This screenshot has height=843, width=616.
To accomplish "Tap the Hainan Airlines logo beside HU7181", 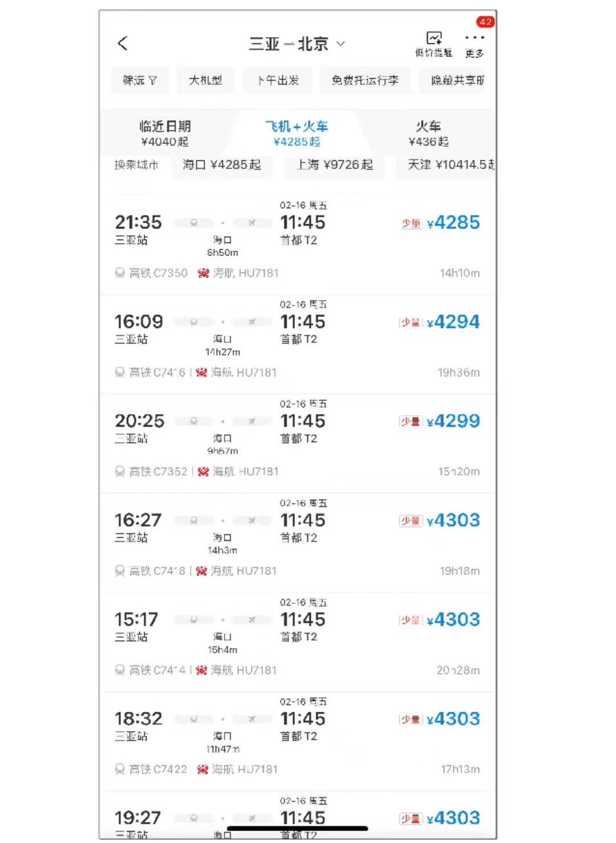I will coord(203,273).
